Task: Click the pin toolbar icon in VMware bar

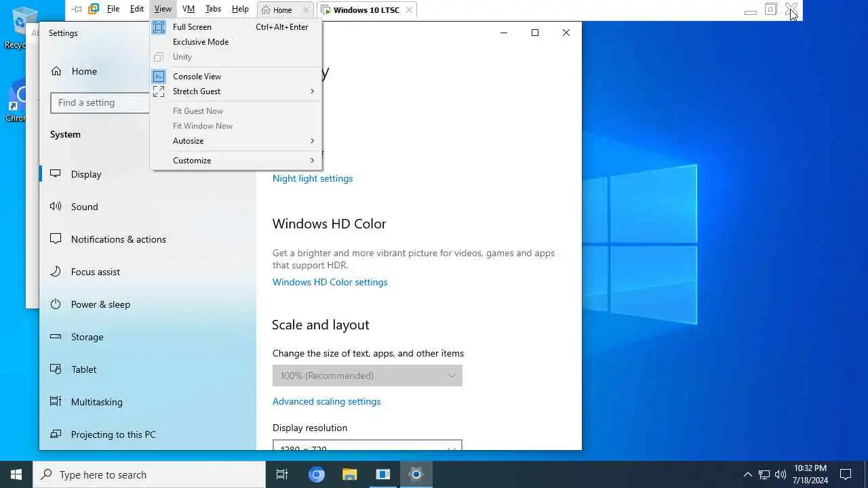Action: tap(77, 9)
